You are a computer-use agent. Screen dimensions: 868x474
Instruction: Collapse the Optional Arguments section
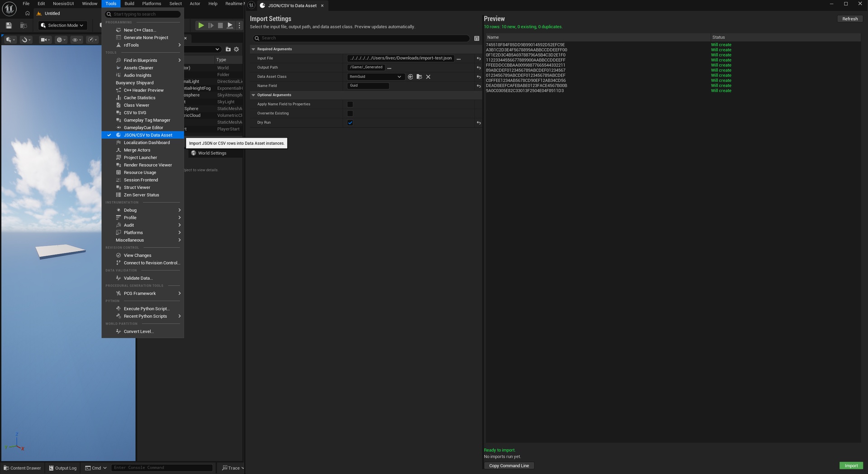253,95
